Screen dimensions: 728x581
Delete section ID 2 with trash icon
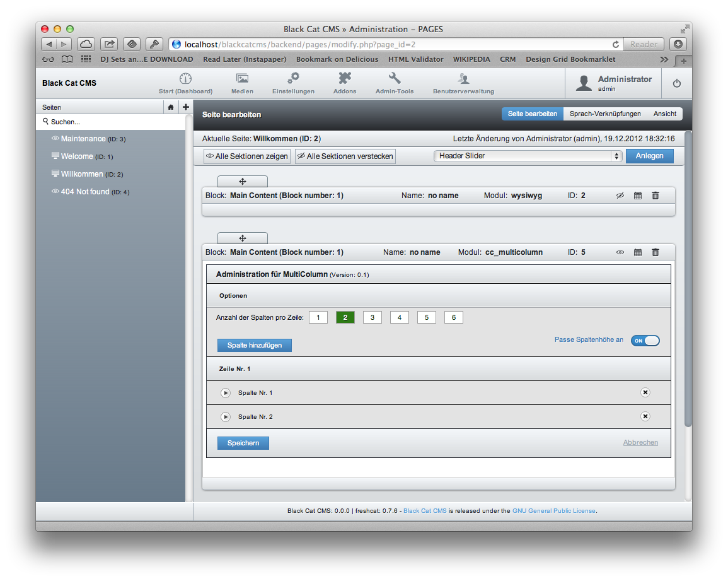coord(655,196)
